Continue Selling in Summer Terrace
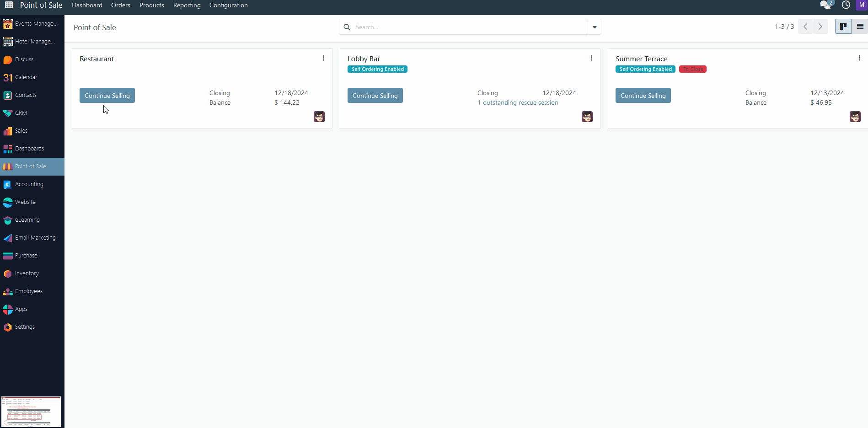 coord(643,96)
